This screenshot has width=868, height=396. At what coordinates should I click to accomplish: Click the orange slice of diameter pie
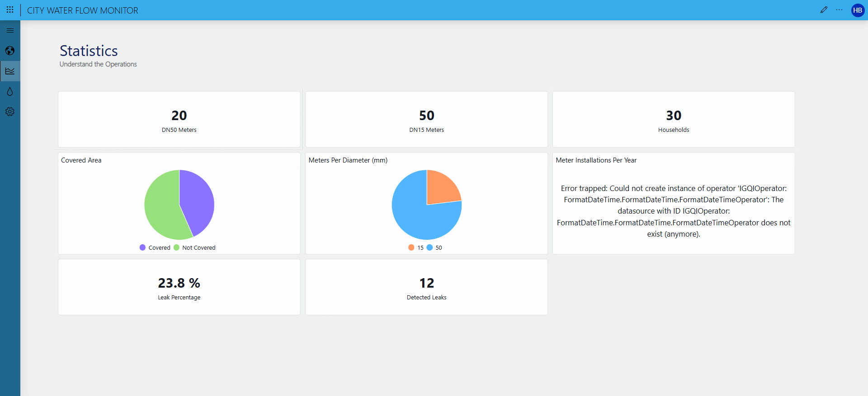[x=441, y=187]
